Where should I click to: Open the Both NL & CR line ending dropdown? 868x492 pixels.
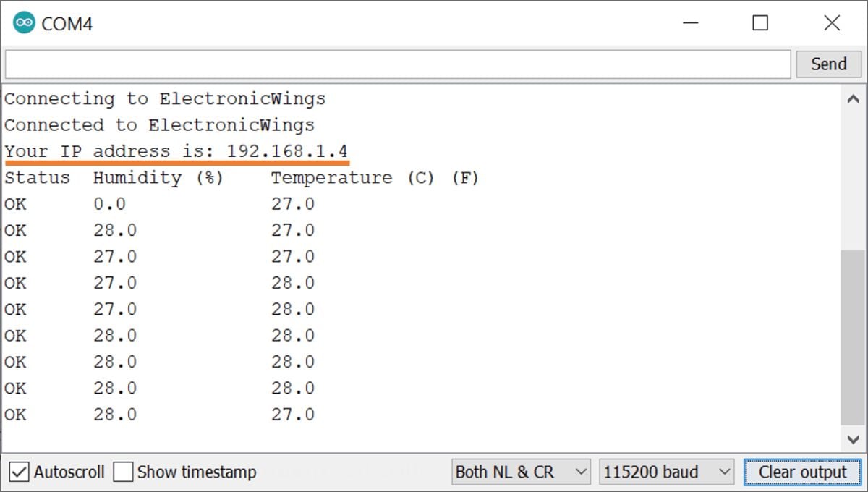521,472
